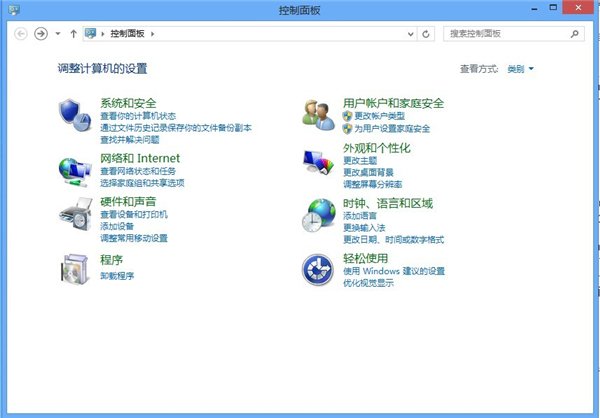Viewport: 600px width, 418px height.
Task: Open the 轻松使用 accessibility icon
Action: [318, 270]
